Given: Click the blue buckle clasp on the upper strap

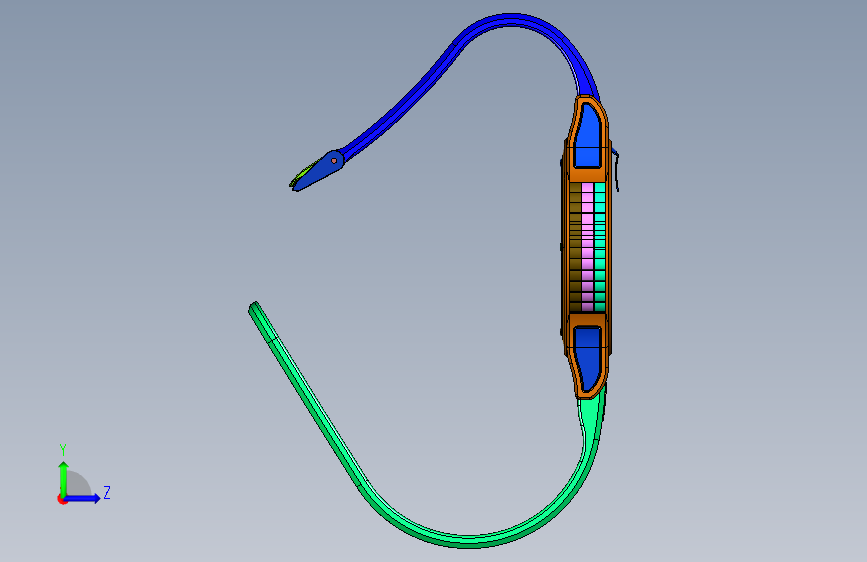Looking at the screenshot, I should tap(318, 171).
